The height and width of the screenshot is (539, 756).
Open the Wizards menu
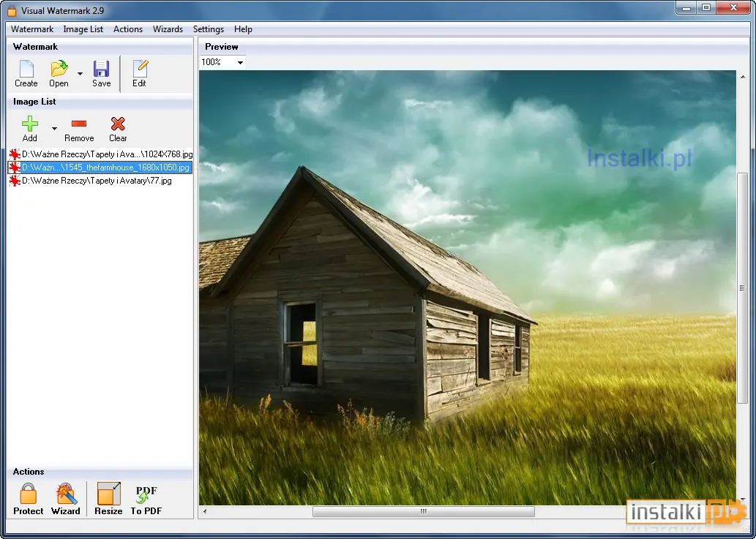[168, 29]
